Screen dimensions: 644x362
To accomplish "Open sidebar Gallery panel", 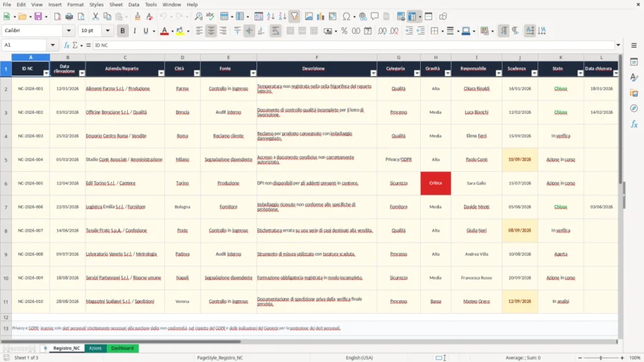I will tap(634, 93).
